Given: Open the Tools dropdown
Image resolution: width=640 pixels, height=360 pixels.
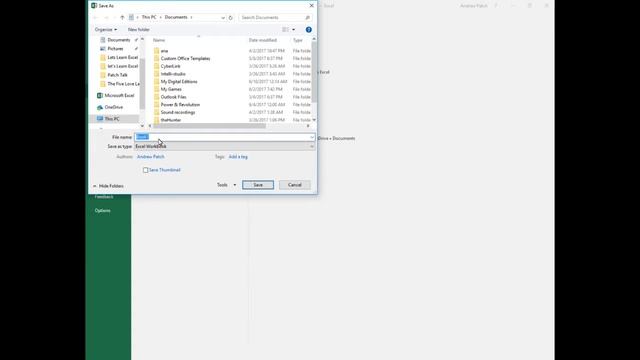Looking at the screenshot, I should [227, 185].
